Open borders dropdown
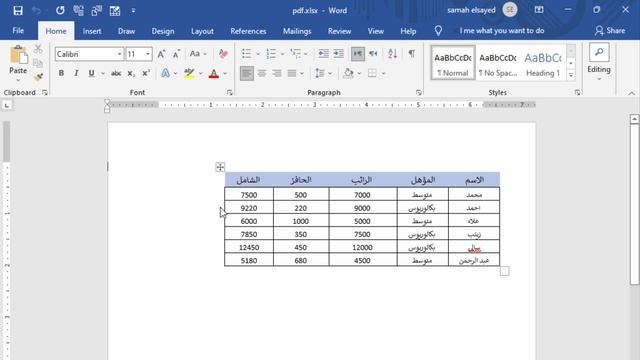 pyautogui.click(x=383, y=74)
